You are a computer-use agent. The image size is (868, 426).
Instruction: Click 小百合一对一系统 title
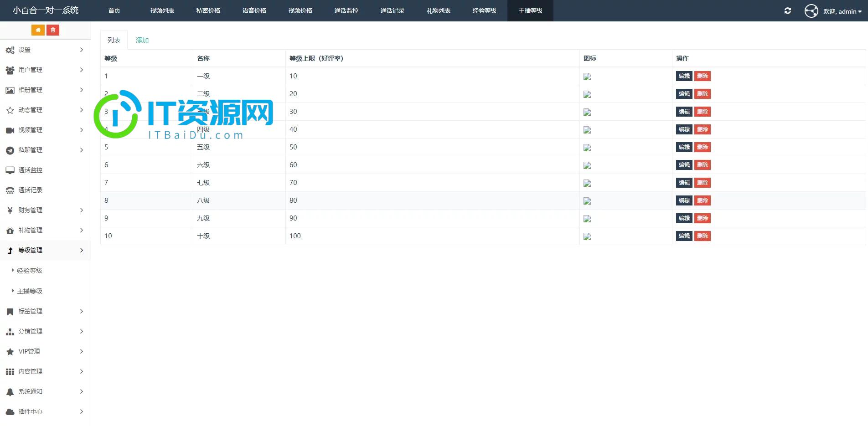[x=46, y=10]
